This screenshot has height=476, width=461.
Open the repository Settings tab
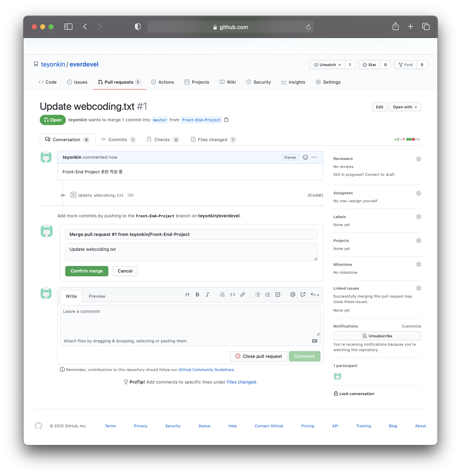[328, 82]
